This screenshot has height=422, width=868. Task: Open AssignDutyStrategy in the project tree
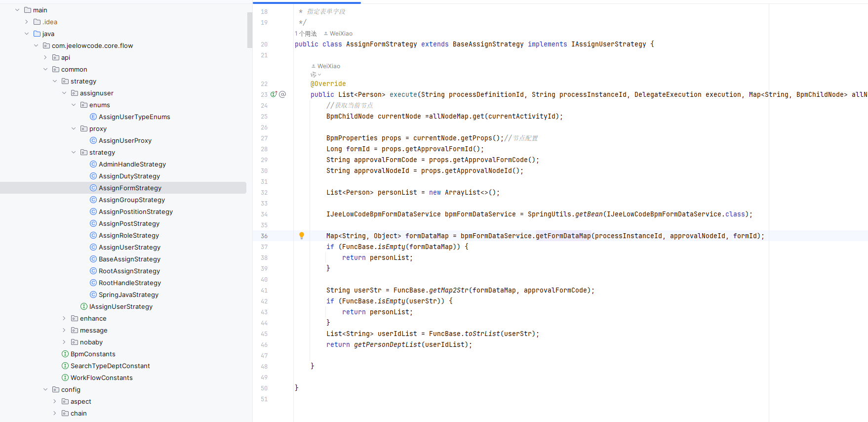coord(129,176)
